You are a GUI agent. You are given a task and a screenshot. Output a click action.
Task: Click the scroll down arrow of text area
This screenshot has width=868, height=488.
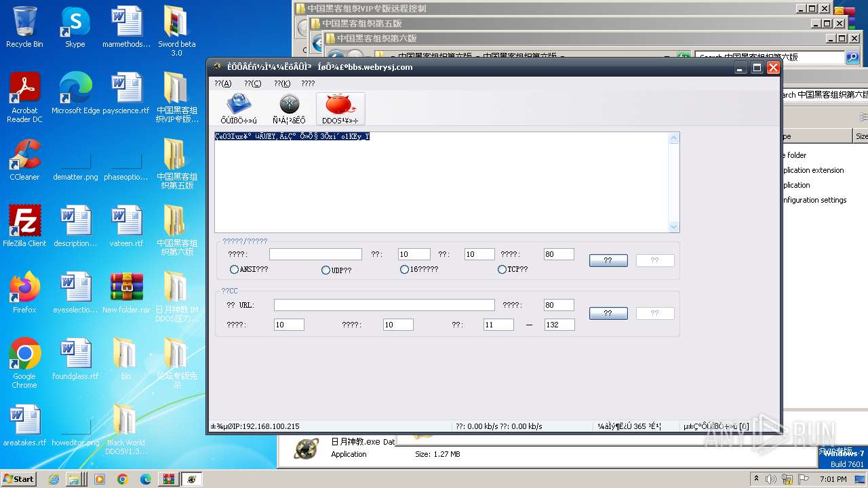(673, 226)
